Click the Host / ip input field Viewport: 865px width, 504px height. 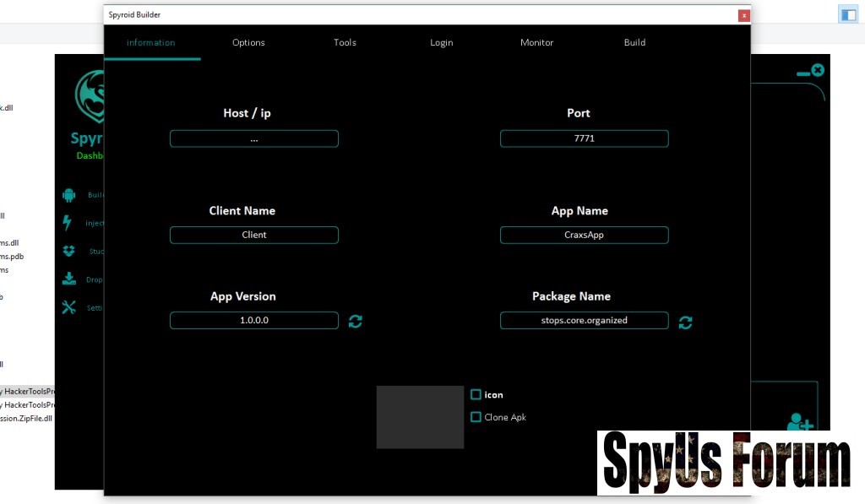254,138
